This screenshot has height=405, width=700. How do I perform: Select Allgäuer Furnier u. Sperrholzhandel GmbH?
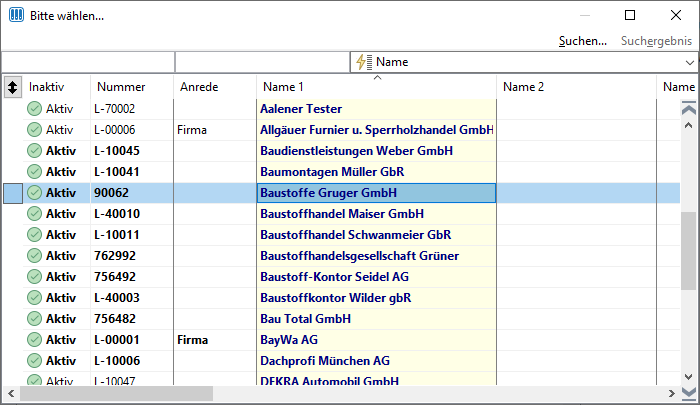(376, 129)
